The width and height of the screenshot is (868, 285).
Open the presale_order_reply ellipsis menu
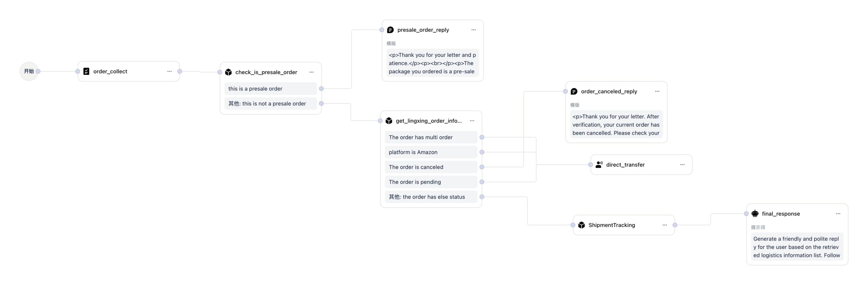click(474, 30)
